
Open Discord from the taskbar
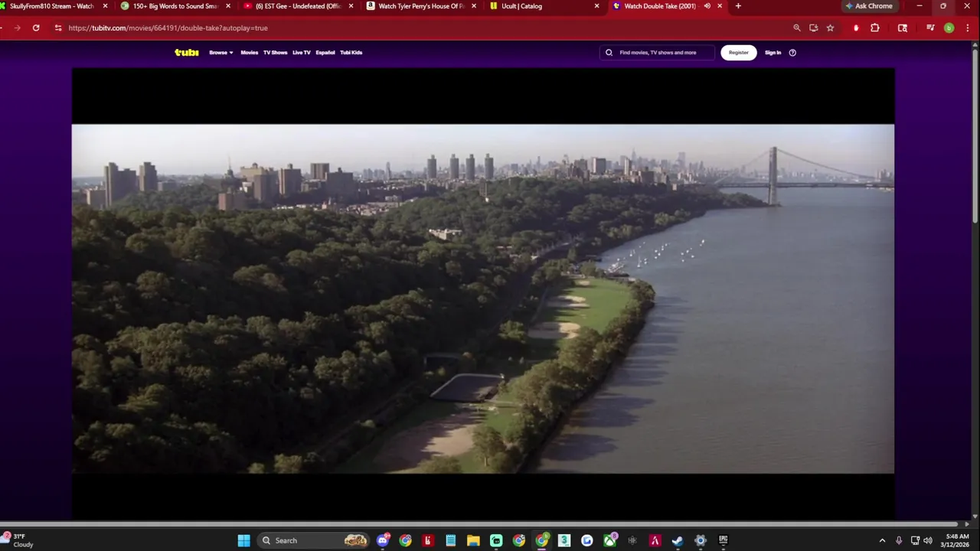pyautogui.click(x=382, y=540)
